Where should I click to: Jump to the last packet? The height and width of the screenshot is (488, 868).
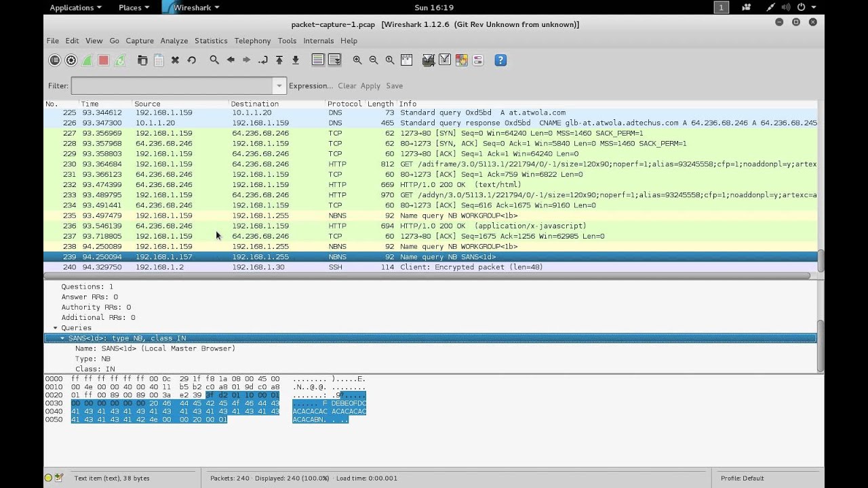click(296, 60)
